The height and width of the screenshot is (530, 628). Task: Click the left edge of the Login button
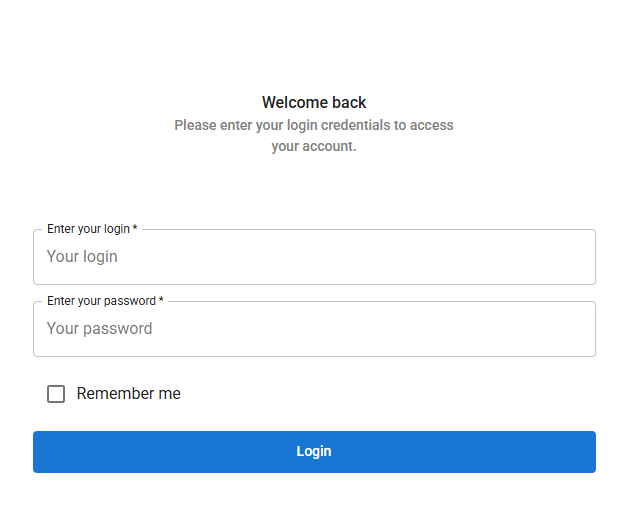tap(42, 452)
